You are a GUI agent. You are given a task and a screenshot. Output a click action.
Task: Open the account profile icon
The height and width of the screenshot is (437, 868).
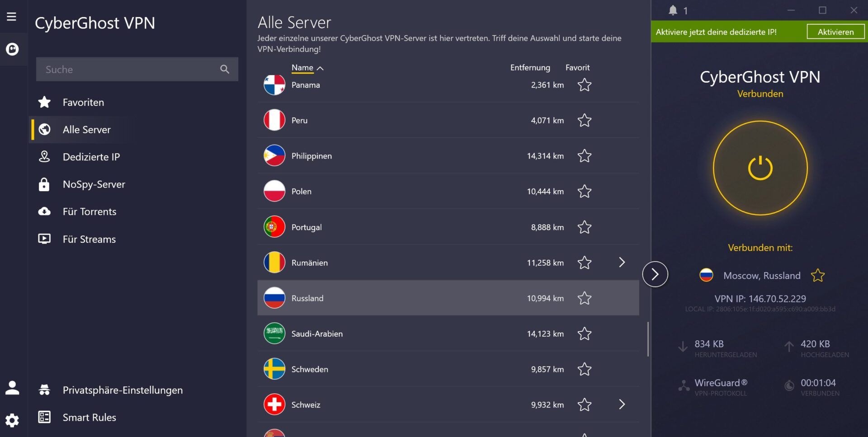12,388
